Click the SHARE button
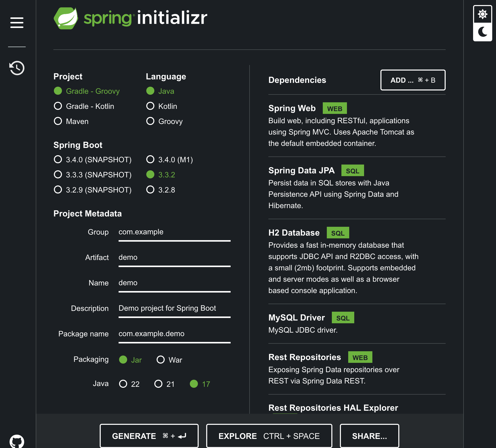This screenshot has height=448, width=496. 369,436
